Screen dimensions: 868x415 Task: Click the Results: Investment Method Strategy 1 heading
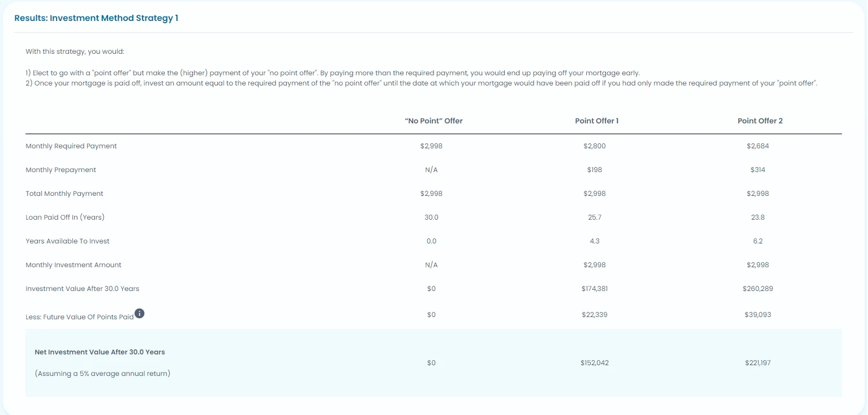96,18
